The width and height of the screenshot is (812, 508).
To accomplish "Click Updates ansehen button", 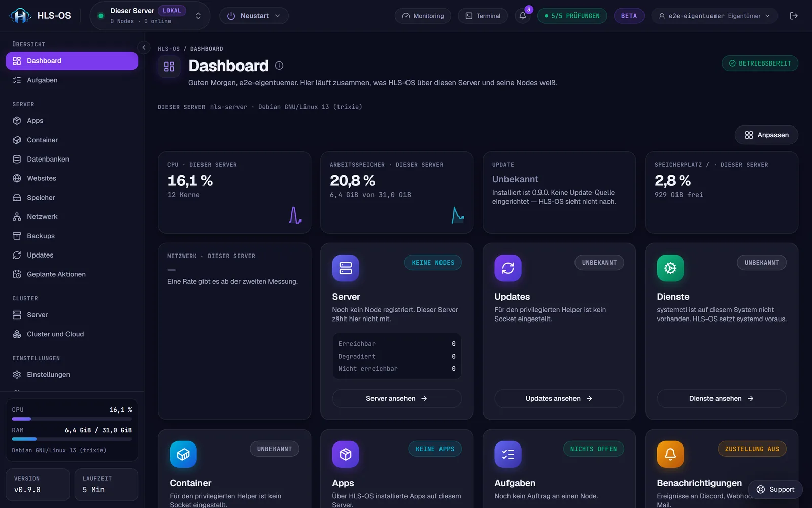I will (559, 398).
